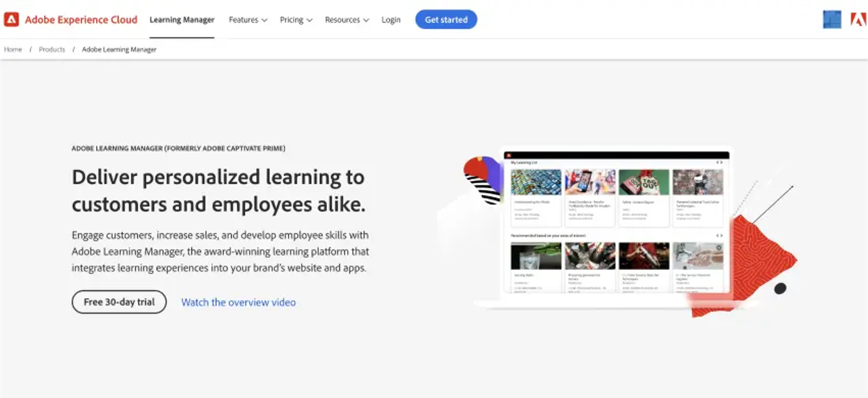Open the blue app switcher grid icon
The image size is (868, 398).
(x=832, y=20)
